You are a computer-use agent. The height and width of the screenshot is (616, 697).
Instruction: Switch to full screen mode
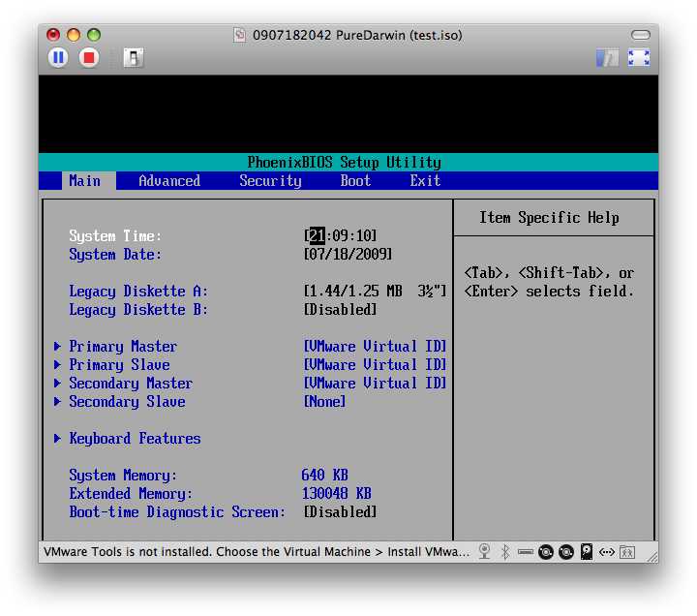[x=639, y=58]
